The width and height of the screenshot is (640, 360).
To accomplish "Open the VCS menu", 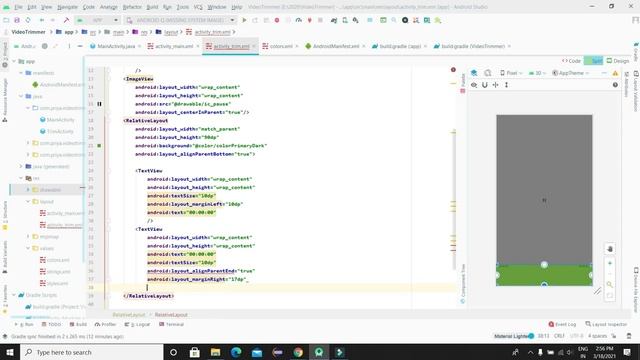I will pos(198,7).
